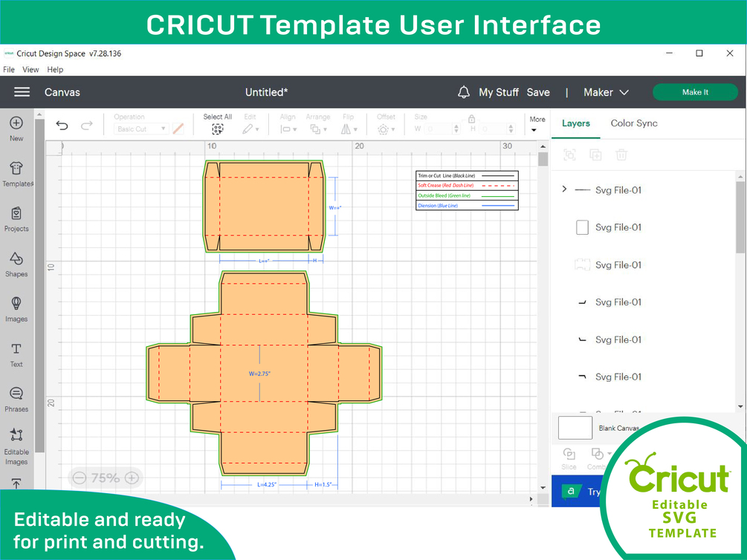Open My Stuff

click(498, 92)
